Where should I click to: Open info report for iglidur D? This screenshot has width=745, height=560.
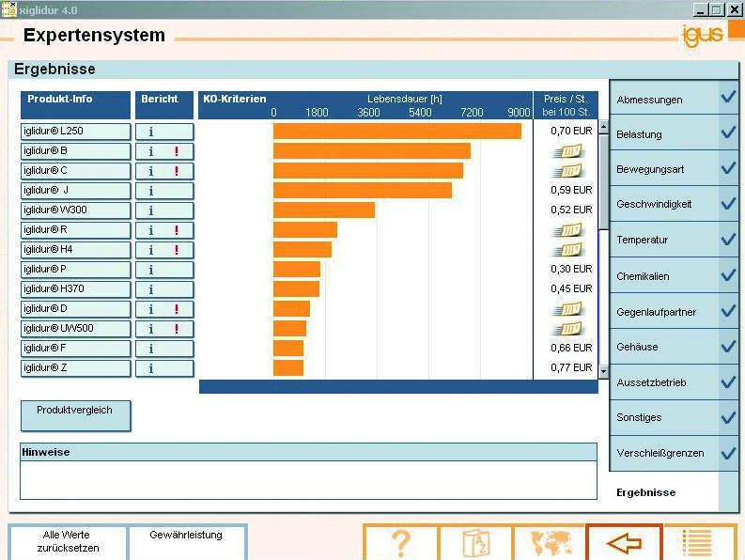[x=151, y=309]
